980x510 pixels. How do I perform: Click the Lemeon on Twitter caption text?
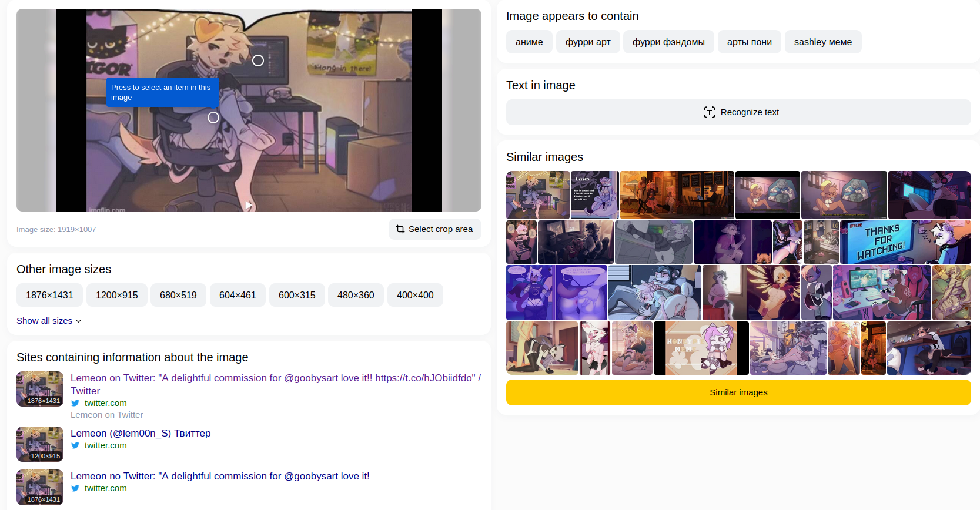click(x=106, y=415)
